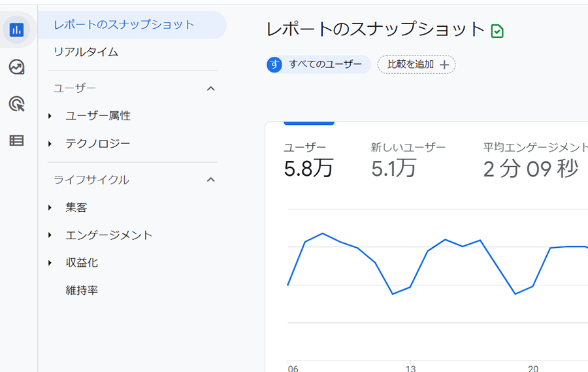Select the ユーザー 5.8万 metric tab
This screenshot has width=588, height=372.
click(x=308, y=160)
